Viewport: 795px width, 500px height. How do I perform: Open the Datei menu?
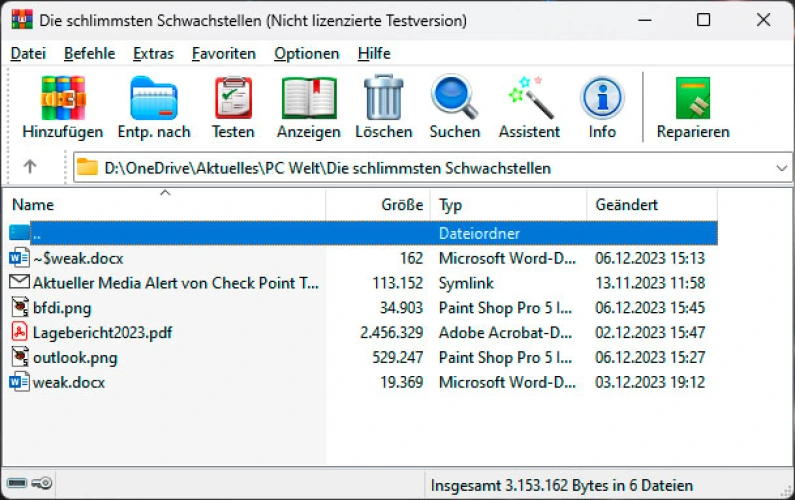point(28,54)
